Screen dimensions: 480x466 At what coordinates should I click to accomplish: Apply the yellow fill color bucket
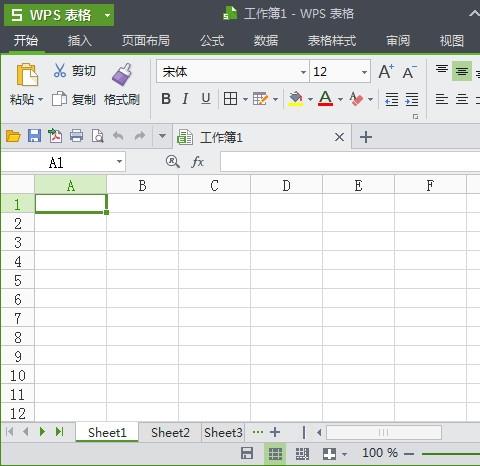coord(296,99)
